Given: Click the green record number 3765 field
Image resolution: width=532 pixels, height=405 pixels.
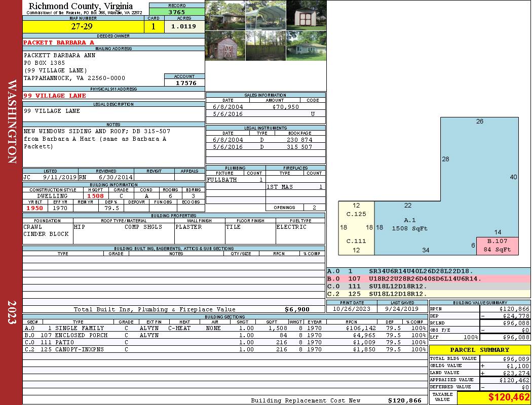Looking at the screenshot, I should click(x=177, y=12).
